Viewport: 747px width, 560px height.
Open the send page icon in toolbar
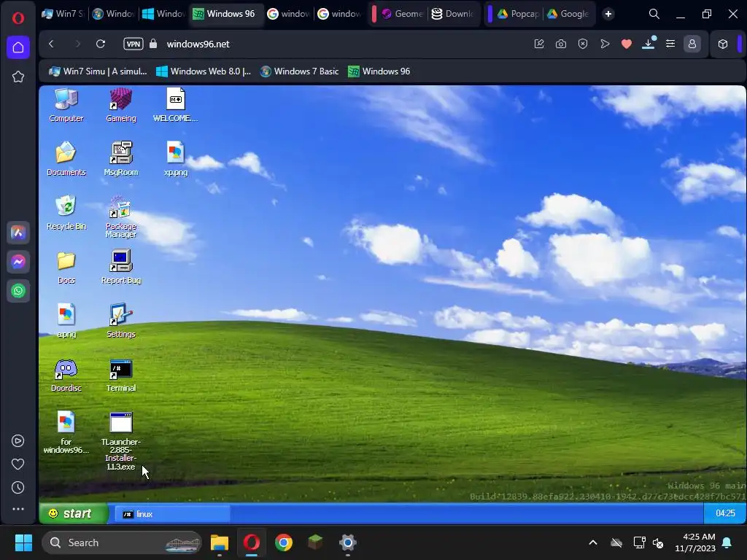tap(605, 44)
